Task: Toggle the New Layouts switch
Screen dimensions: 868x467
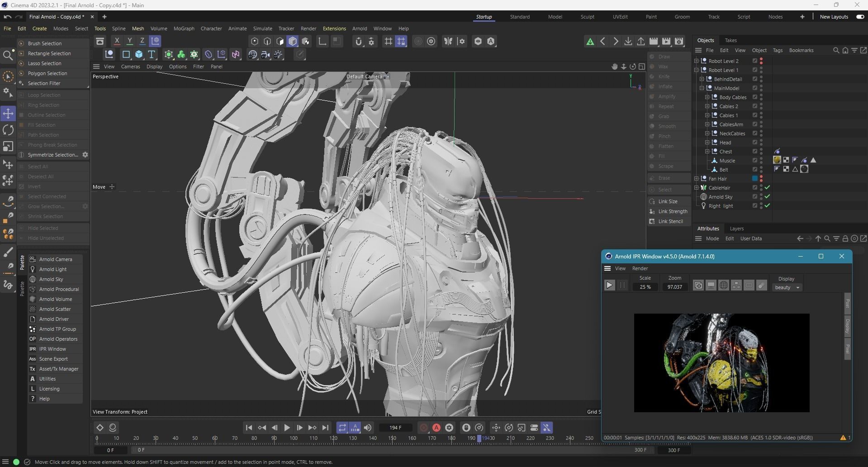Action: (x=860, y=17)
